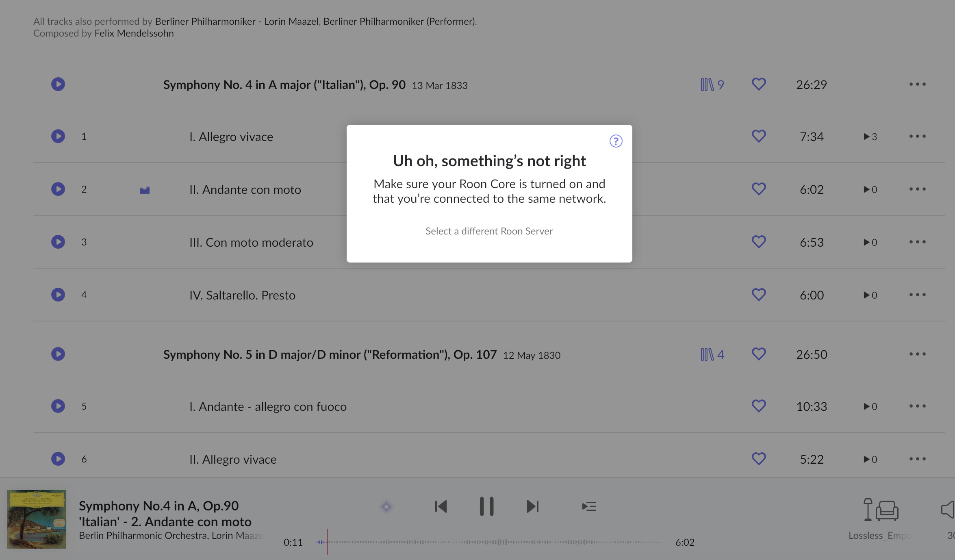
Task: Open more options for I. Andante - allegro con fuoco
Action: pos(918,406)
